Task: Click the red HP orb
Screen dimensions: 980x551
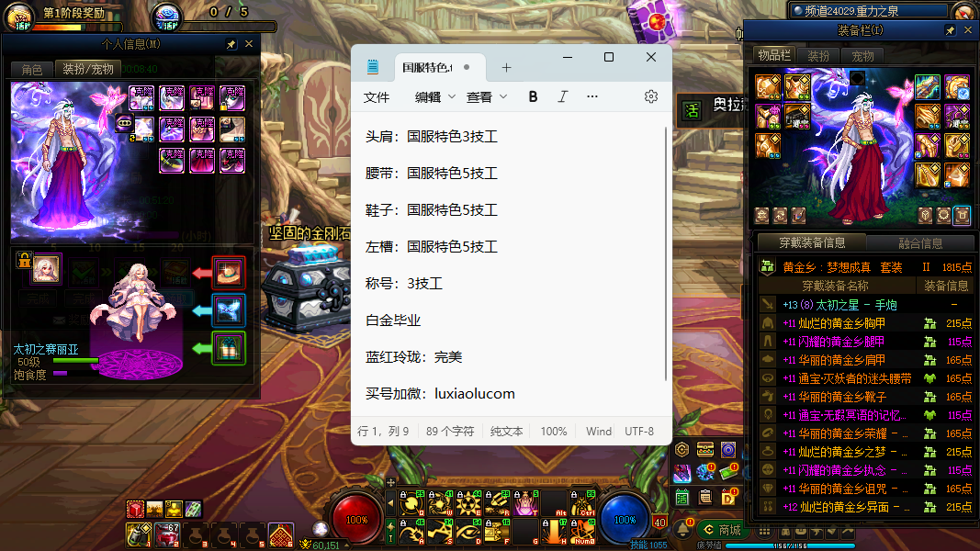Action: pyautogui.click(x=356, y=519)
